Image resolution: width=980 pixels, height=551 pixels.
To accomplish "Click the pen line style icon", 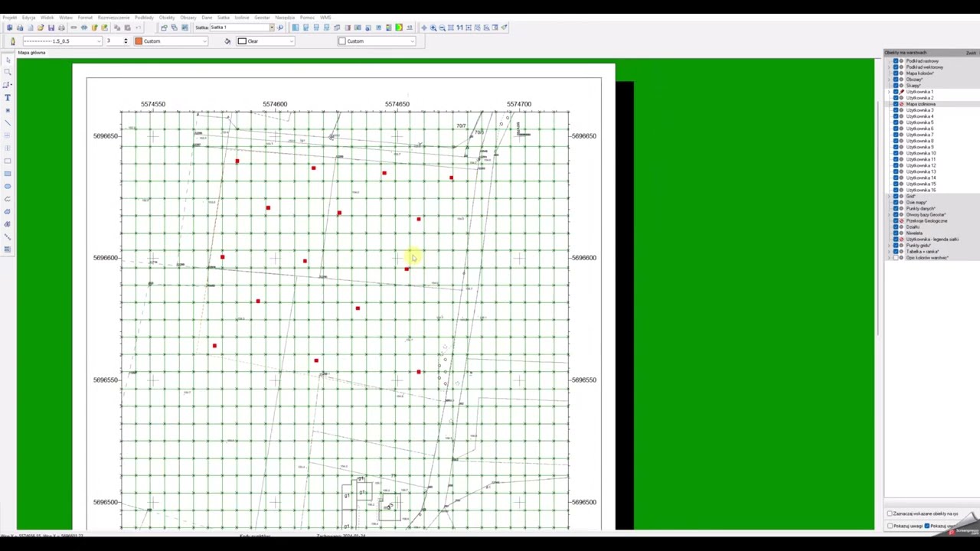I will pyautogui.click(x=12, y=41).
